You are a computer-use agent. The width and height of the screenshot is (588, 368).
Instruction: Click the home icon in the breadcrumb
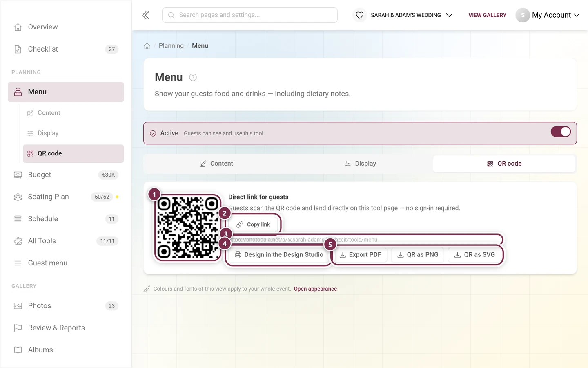coord(147,46)
